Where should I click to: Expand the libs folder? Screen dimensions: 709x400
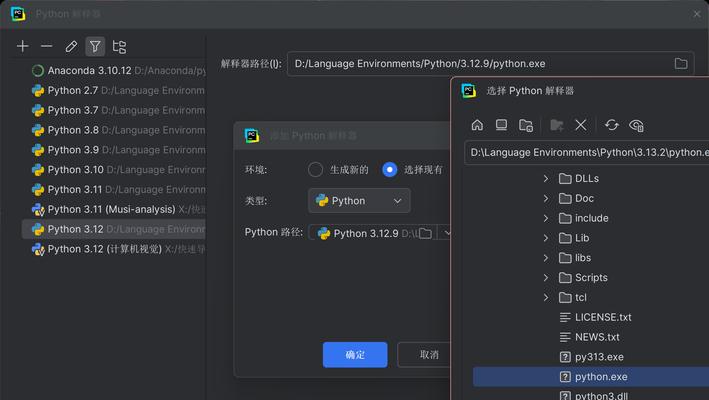pos(546,258)
